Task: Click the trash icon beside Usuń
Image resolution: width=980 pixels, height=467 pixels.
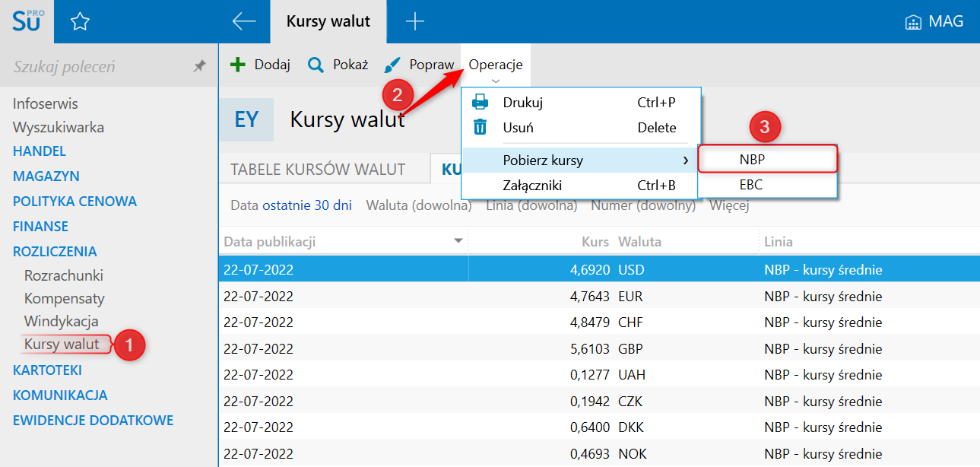Action: coord(480,127)
